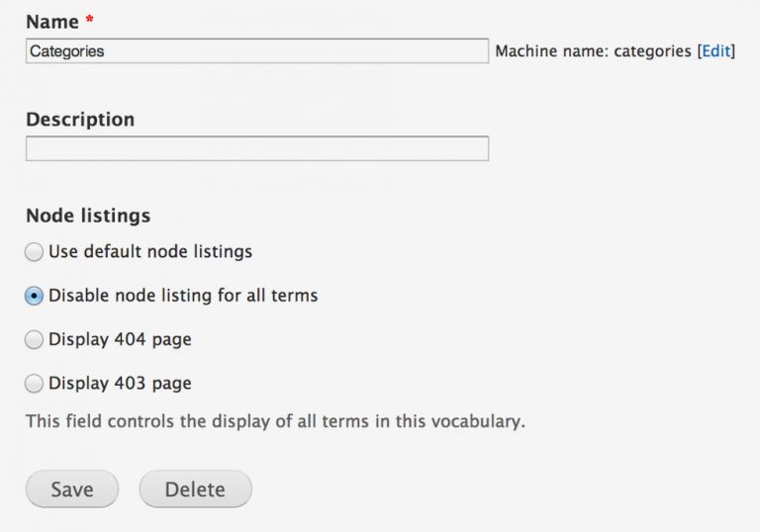Click the 'Use default node listings' label text
760x532 pixels.
tap(150, 252)
